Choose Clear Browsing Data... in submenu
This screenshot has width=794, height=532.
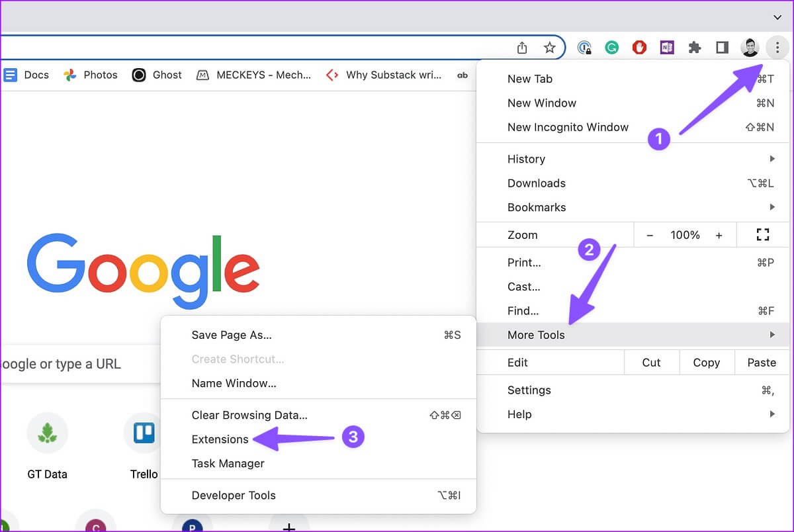(318, 415)
